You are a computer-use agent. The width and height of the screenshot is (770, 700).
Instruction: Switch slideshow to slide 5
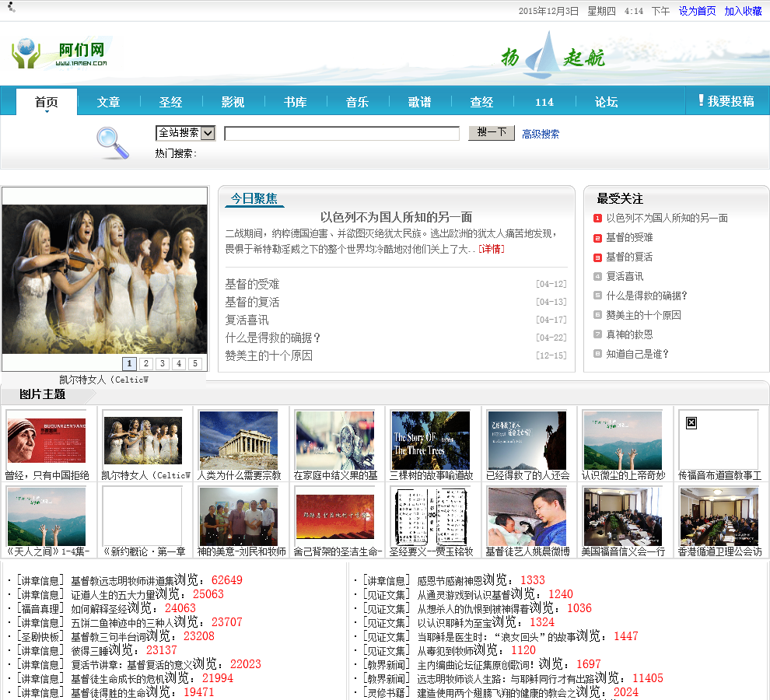coord(195,363)
